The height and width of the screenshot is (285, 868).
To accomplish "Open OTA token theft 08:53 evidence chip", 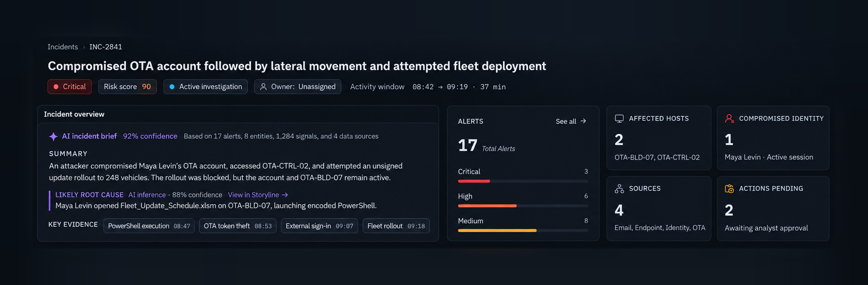I will (x=238, y=226).
